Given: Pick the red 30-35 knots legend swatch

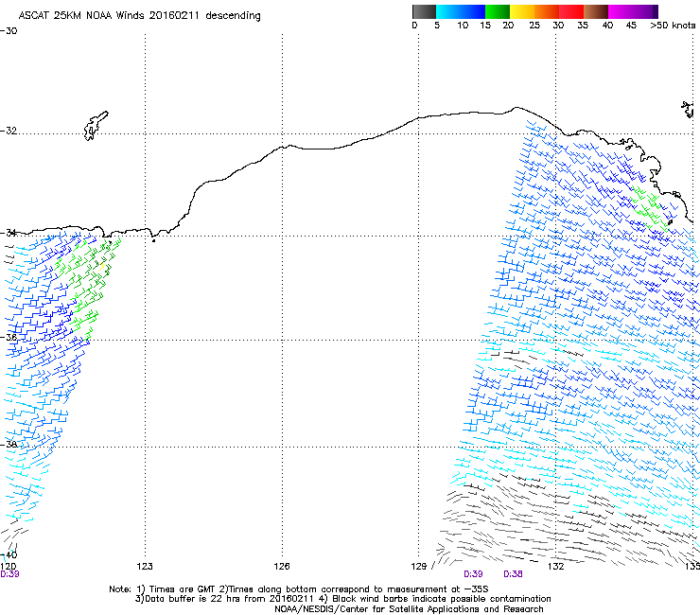Looking at the screenshot, I should coord(571,11).
